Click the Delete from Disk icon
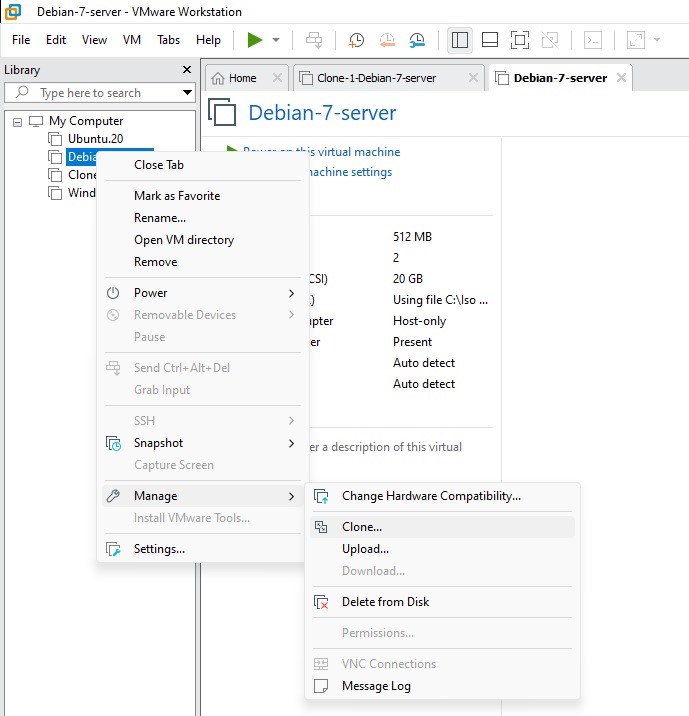689x716 pixels. point(321,602)
